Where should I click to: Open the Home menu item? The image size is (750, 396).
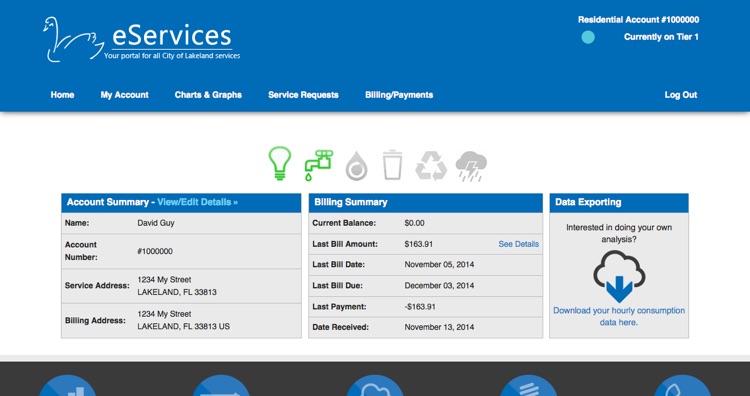62,95
